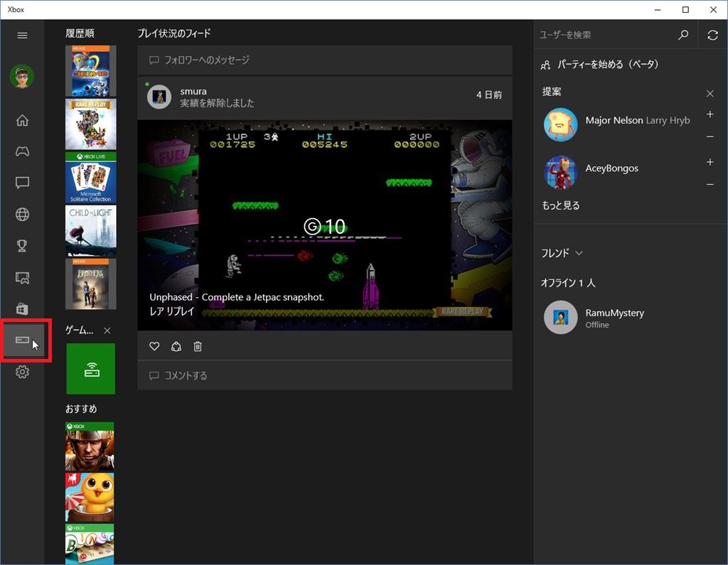Maximize the Xbox window
Image resolution: width=728 pixels, height=565 pixels.
coord(685,10)
